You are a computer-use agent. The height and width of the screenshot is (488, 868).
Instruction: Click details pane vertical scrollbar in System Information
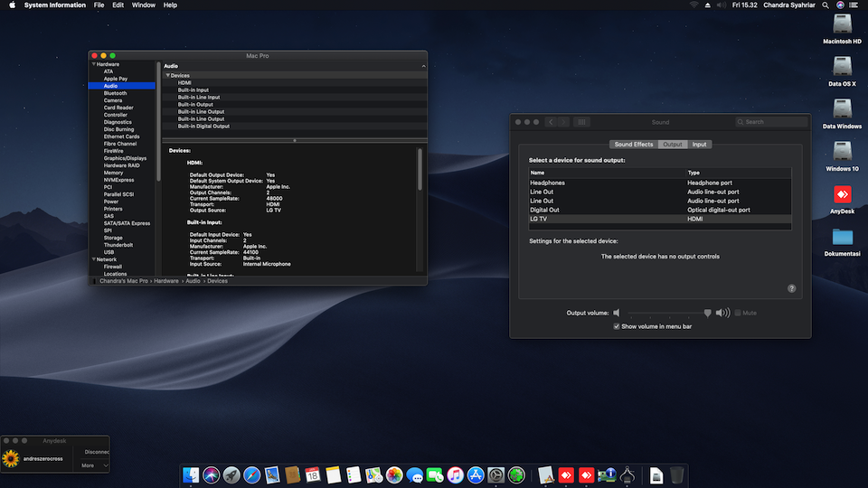click(420, 169)
